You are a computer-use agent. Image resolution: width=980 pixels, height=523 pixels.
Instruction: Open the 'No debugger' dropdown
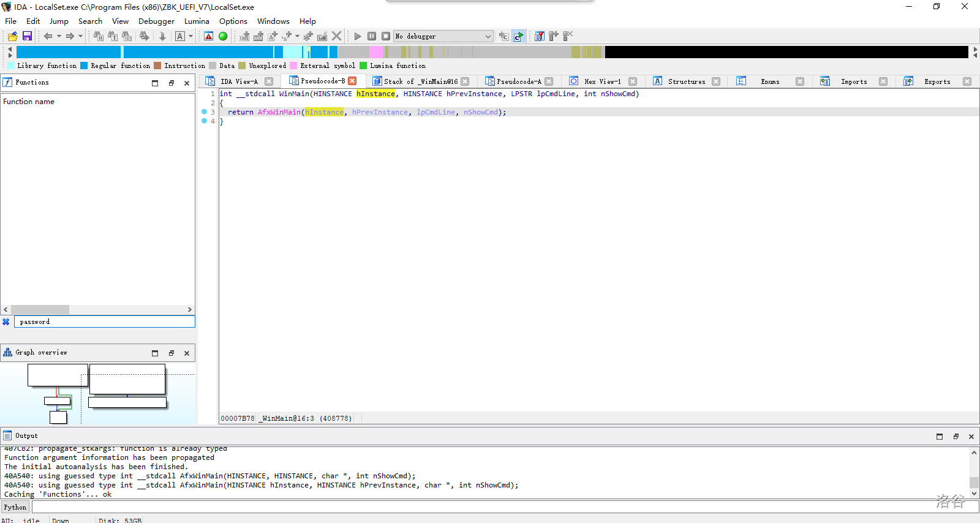(488, 36)
